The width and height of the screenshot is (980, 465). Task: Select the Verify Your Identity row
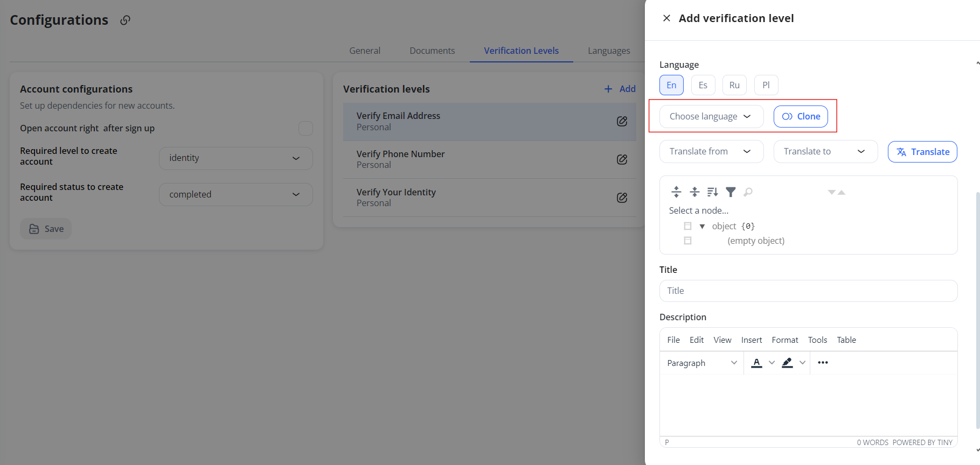click(x=489, y=198)
